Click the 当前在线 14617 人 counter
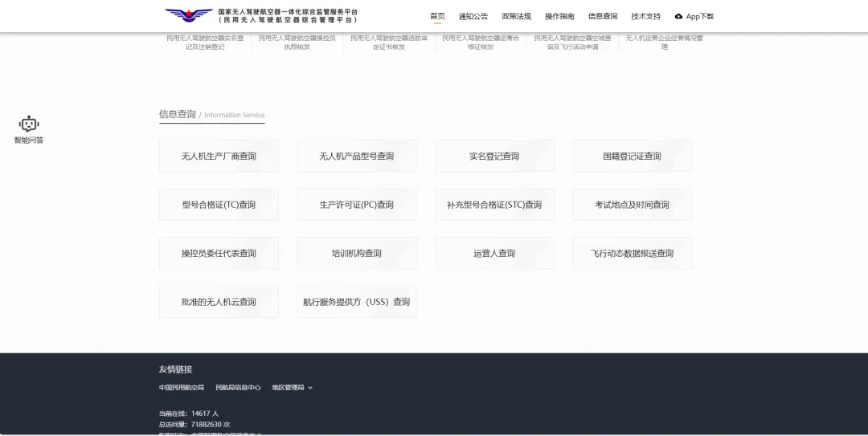 pos(189,414)
